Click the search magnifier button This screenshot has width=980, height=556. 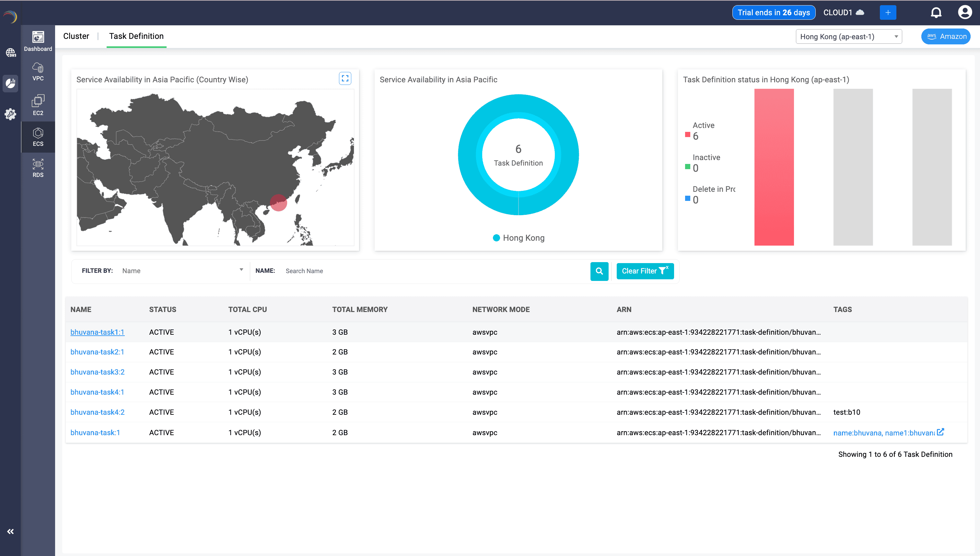(x=599, y=271)
